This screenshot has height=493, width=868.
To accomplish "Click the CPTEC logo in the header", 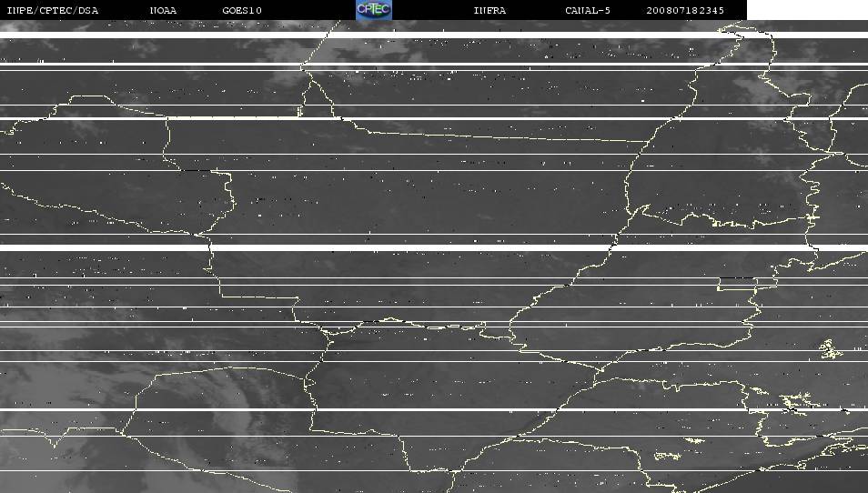I will coord(374,10).
